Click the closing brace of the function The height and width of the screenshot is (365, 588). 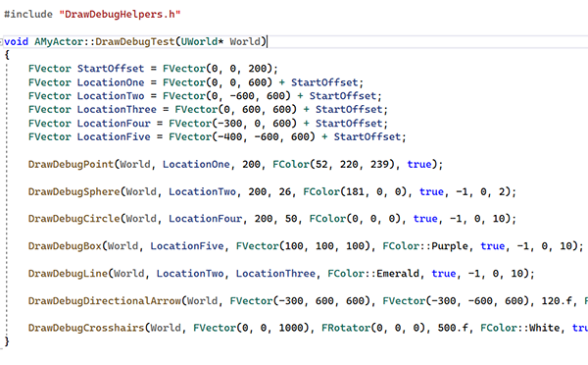click(7, 341)
